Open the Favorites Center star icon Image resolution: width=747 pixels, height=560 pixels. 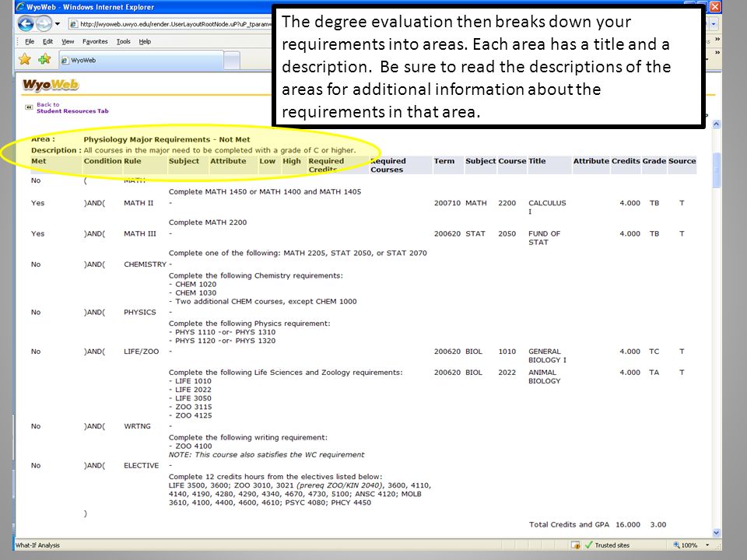(x=25, y=60)
